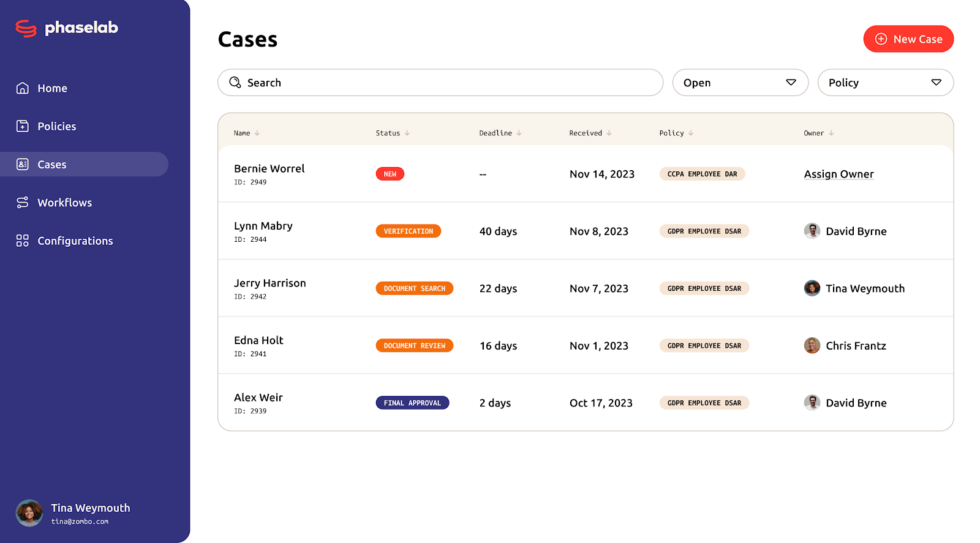Sort by Owner column arrow
Viewport: 980px width, 543px height.
coord(831,133)
